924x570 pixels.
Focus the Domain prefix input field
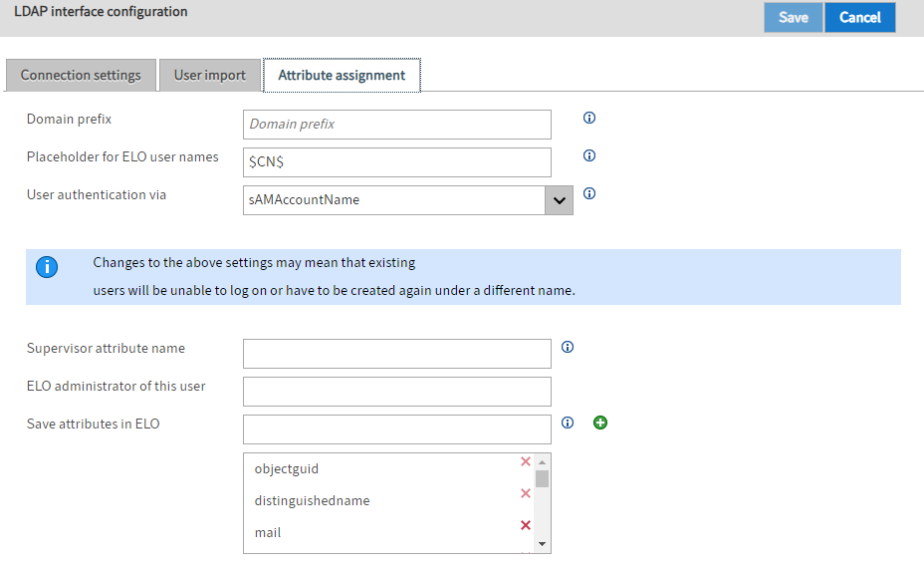[x=397, y=125]
